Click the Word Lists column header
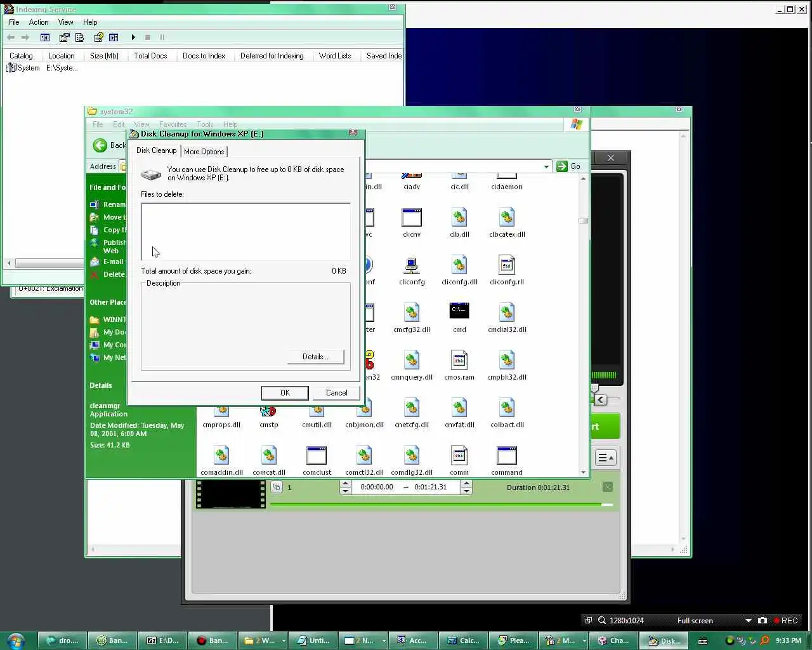The image size is (812, 650). [x=335, y=56]
